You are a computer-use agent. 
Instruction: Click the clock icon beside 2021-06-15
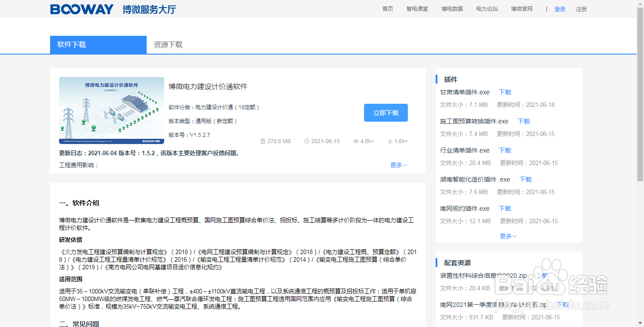pos(307,141)
